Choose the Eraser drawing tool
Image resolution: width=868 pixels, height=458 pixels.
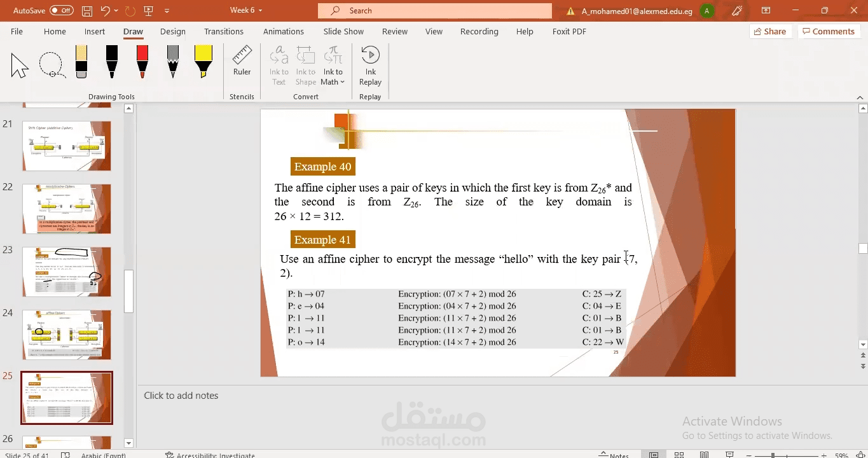pyautogui.click(x=81, y=62)
